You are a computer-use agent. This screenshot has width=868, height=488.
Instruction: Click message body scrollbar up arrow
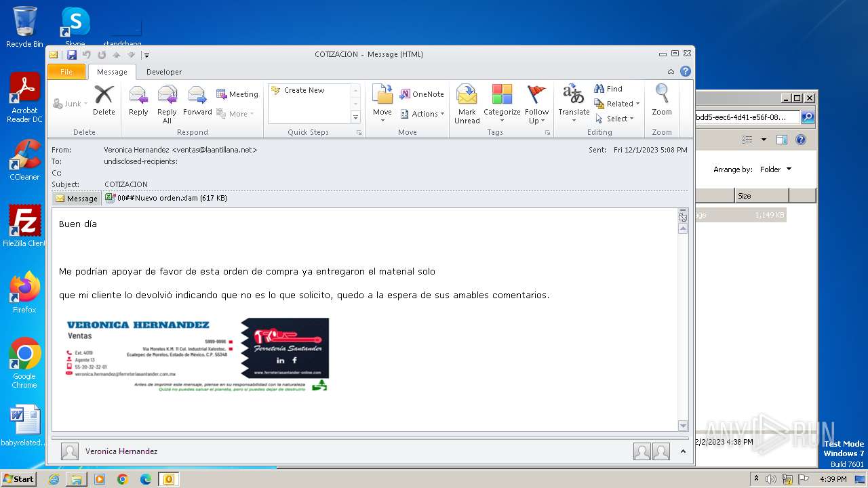click(x=683, y=229)
